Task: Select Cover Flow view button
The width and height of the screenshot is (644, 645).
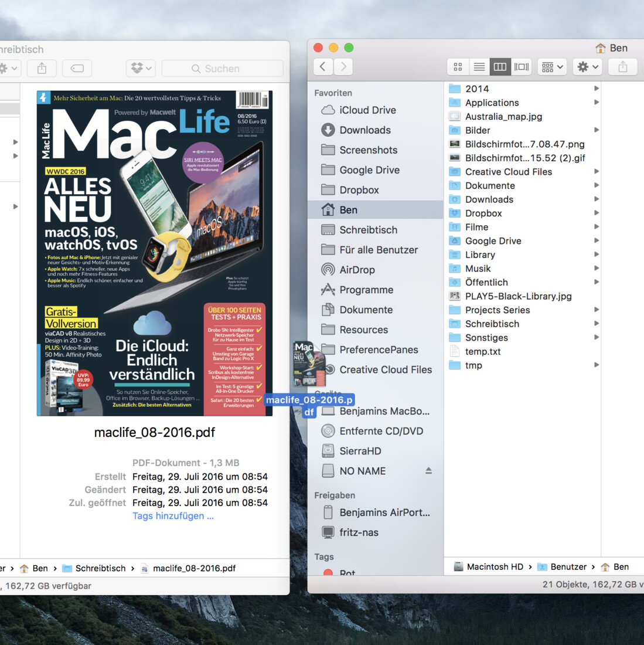Action: point(521,67)
